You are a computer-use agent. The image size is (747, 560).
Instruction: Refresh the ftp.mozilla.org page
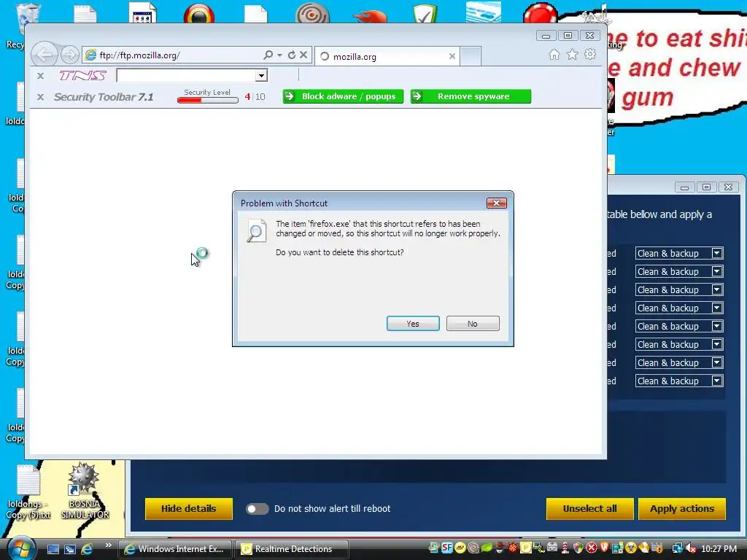click(x=292, y=55)
